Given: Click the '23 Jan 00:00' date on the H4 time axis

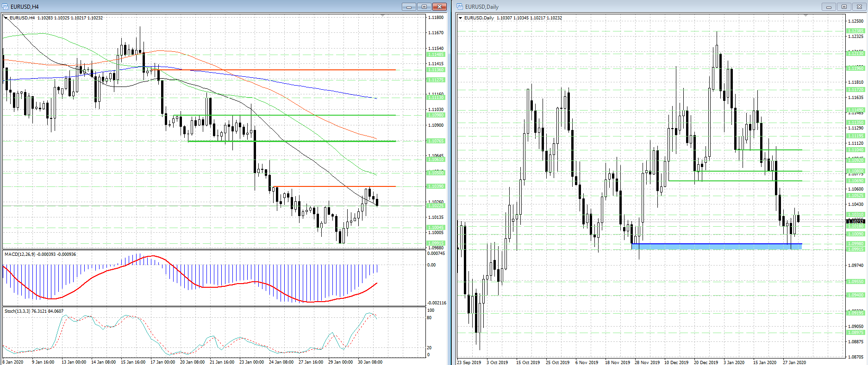Looking at the screenshot, I should 251,362.
